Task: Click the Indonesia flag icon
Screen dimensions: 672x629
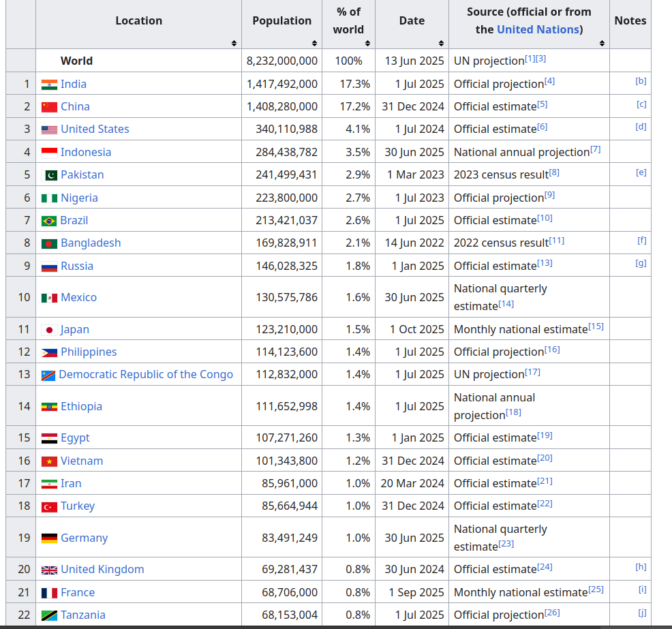Action: (x=49, y=153)
